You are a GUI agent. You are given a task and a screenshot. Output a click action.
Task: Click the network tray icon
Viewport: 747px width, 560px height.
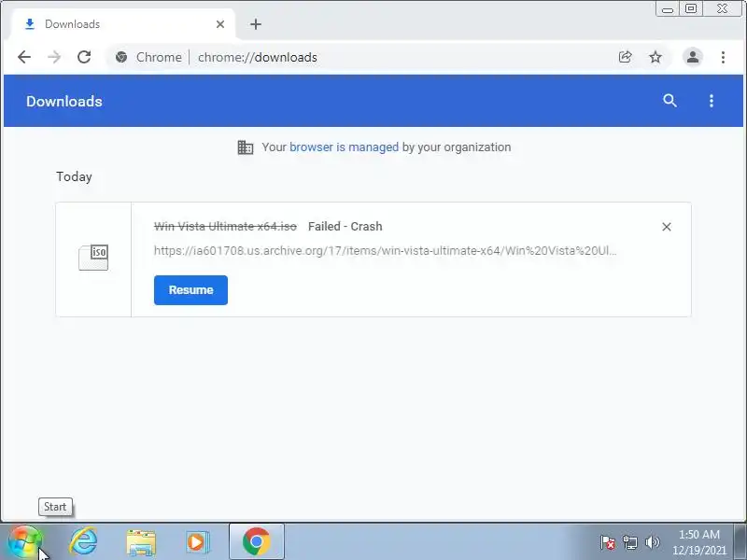tap(629, 542)
